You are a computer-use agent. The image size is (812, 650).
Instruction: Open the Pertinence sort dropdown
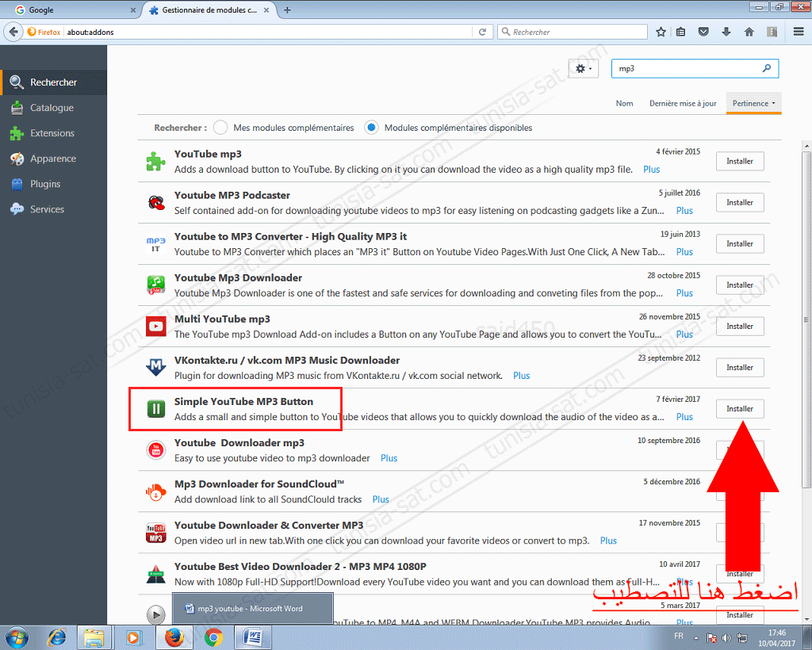pos(753,103)
